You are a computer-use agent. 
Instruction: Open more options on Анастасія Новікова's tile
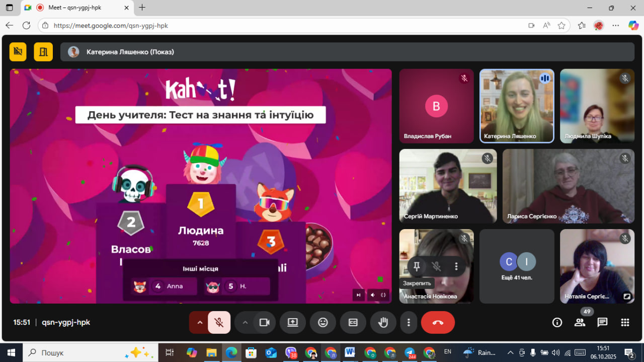[x=456, y=266]
